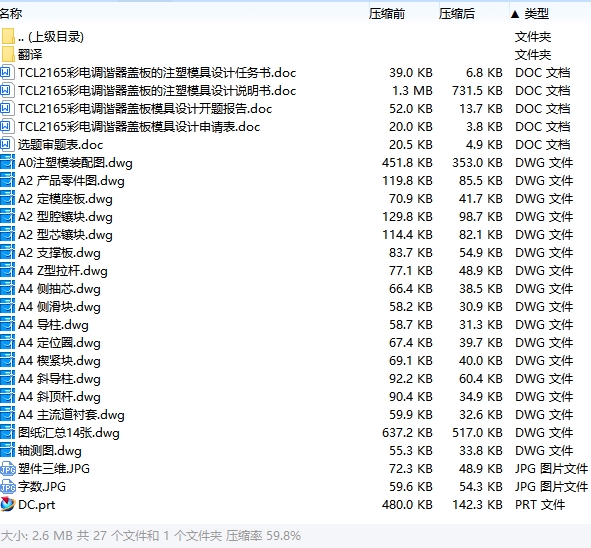Click the PRT 文件 type cell
Screen dimensions: 591x548
click(x=540, y=505)
